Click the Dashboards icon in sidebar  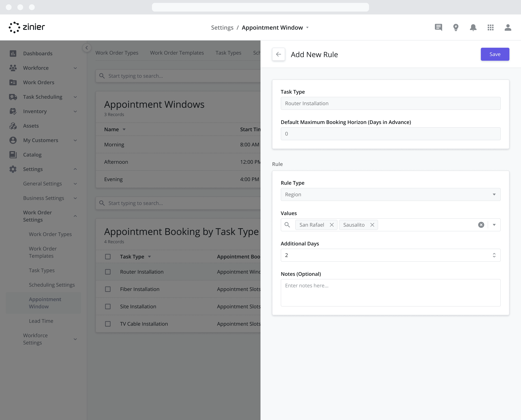click(13, 53)
